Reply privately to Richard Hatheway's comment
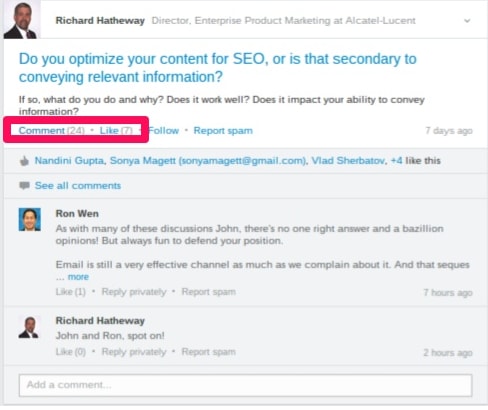The image size is (488, 410). [134, 352]
